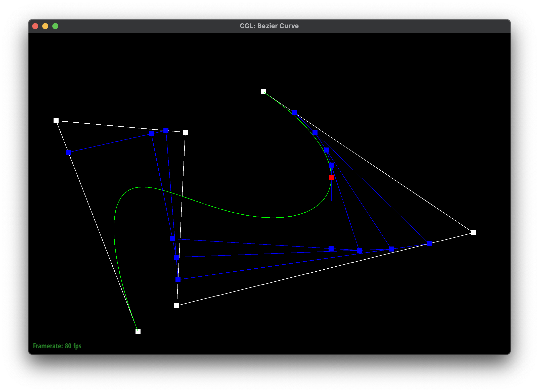Click the red parameter point on the curve
Screen dimensions: 539x392
(331, 178)
